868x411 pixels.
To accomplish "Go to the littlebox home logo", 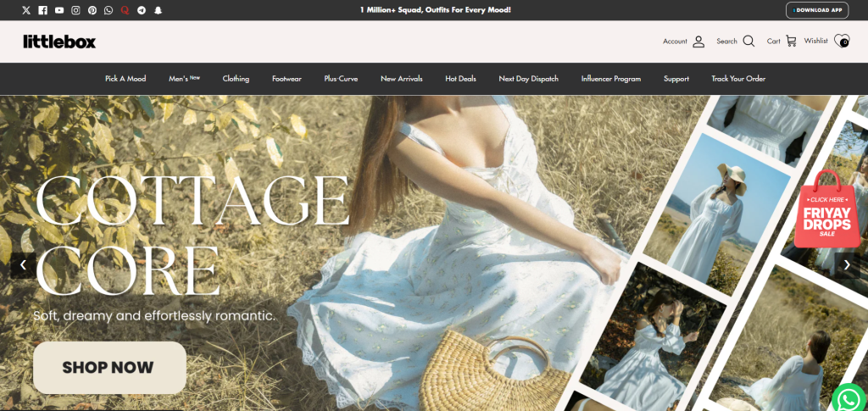I will [x=59, y=42].
